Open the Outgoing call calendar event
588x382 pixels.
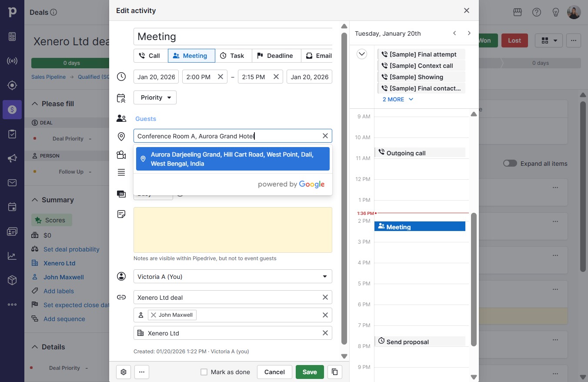tap(420, 153)
